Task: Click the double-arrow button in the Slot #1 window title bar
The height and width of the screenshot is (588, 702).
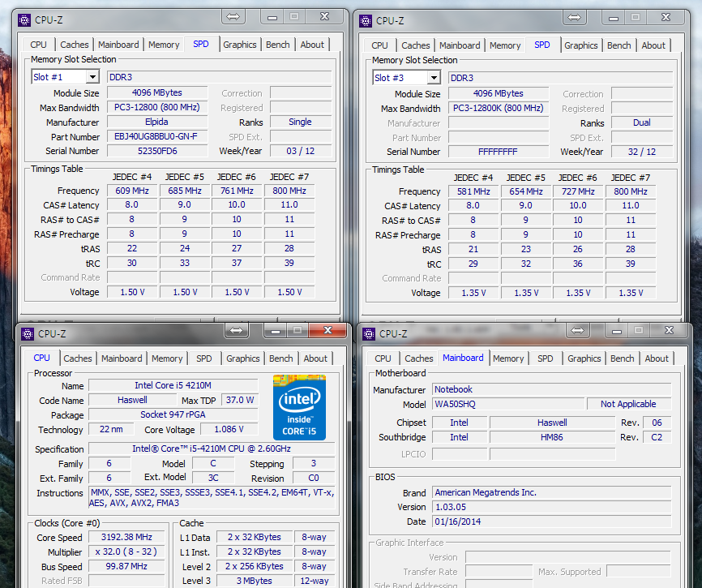Action: (x=233, y=17)
